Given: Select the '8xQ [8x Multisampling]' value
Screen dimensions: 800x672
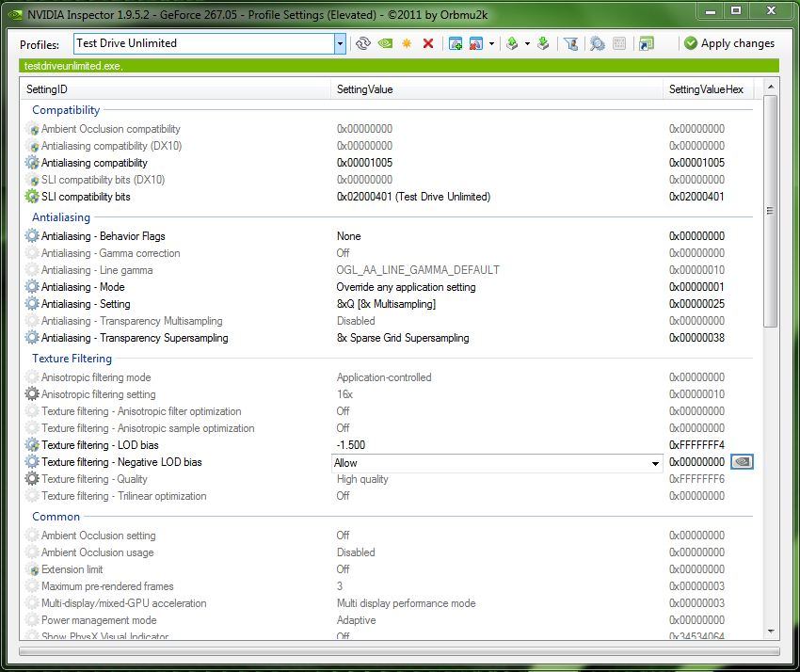Looking at the screenshot, I should [x=386, y=304].
